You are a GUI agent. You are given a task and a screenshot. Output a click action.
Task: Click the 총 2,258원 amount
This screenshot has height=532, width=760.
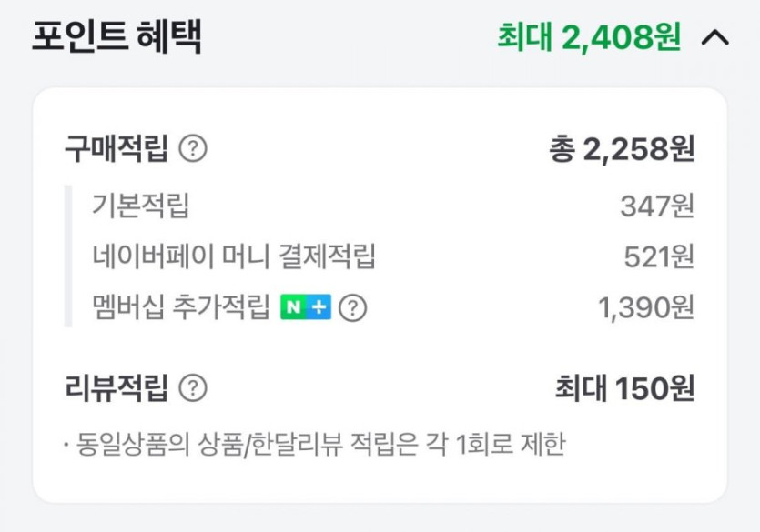622,149
